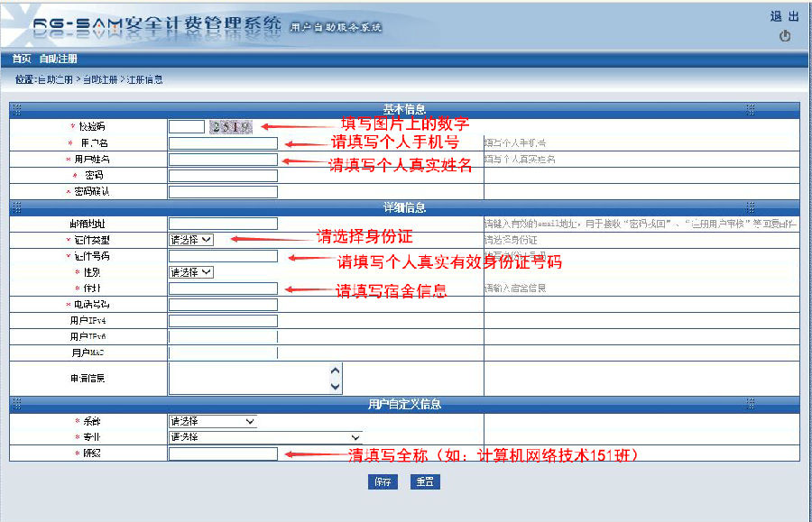Click left grip icon on 基本信息 header

[x=16, y=109]
